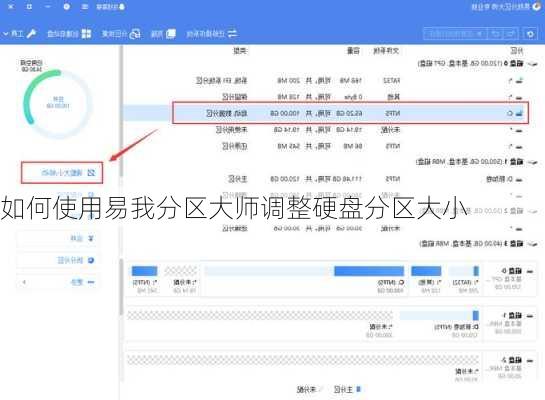Click the scissors-like delete icon in side panel
The height and width of the screenshot is (400, 545).
point(91,238)
